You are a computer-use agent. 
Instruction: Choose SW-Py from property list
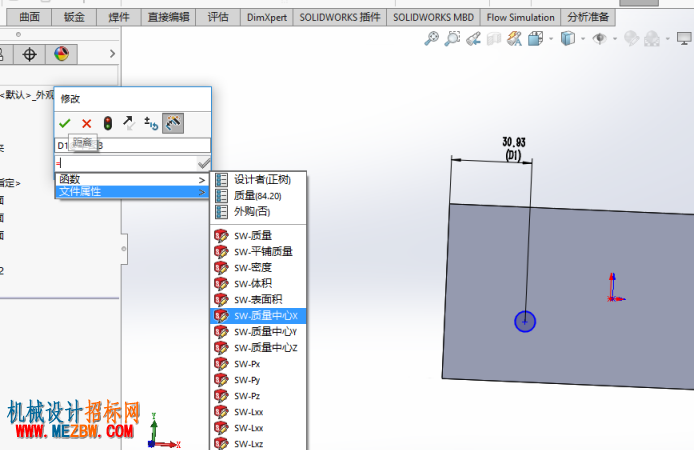[x=258, y=380]
